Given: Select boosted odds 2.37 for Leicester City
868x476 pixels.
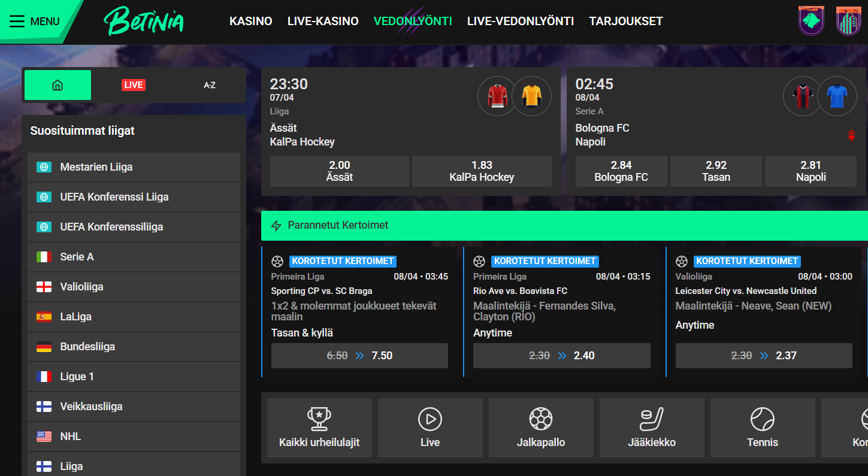Looking at the screenshot, I should (764, 356).
